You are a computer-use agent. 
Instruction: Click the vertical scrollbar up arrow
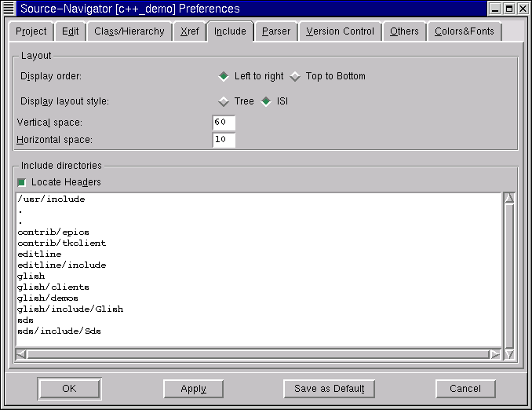[x=509, y=198]
